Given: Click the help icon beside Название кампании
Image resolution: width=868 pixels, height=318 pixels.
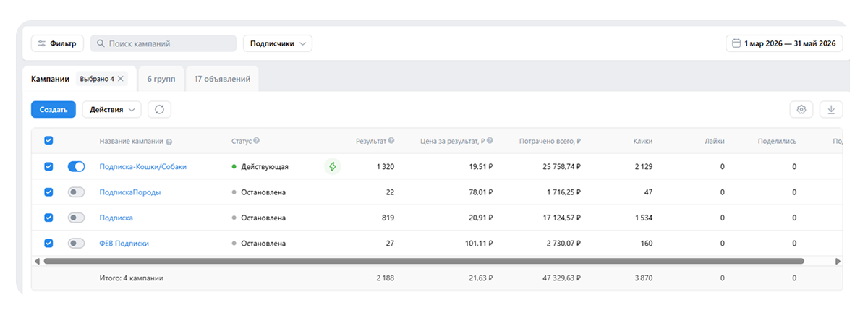Looking at the screenshot, I should 169,142.
